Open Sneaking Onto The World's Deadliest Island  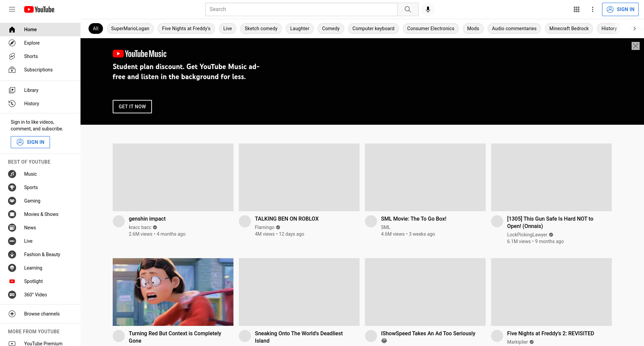click(299, 337)
